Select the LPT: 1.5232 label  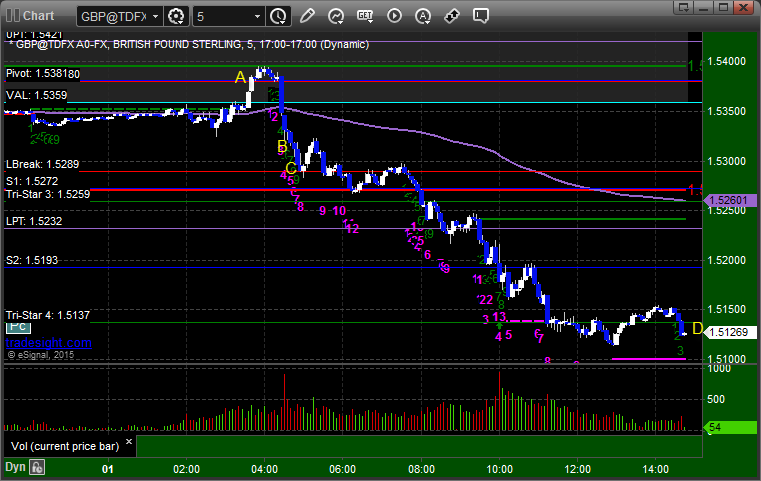(34, 221)
